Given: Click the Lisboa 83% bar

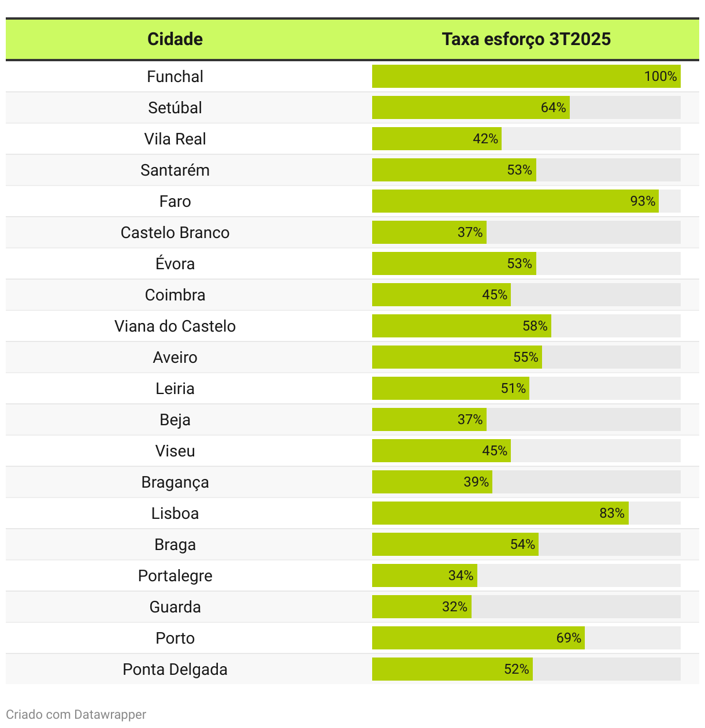Looking at the screenshot, I should tap(500, 513).
